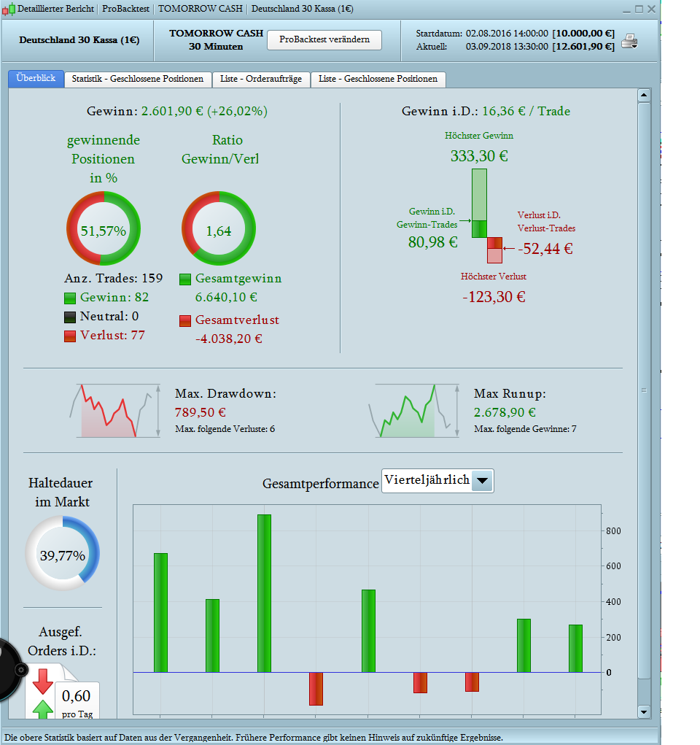Click the ProBacktest verändern button
700x745 pixels.
click(324, 40)
